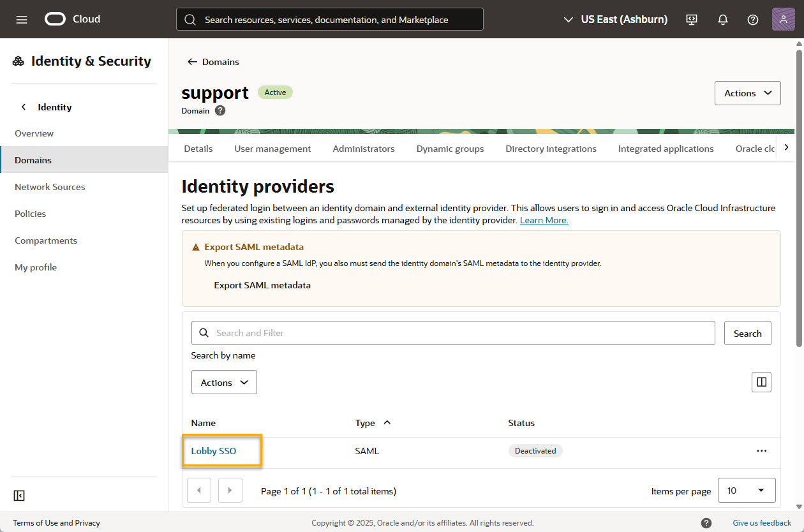This screenshot has height=532, width=804.
Task: Open the user profile avatar menu
Action: [x=784, y=19]
